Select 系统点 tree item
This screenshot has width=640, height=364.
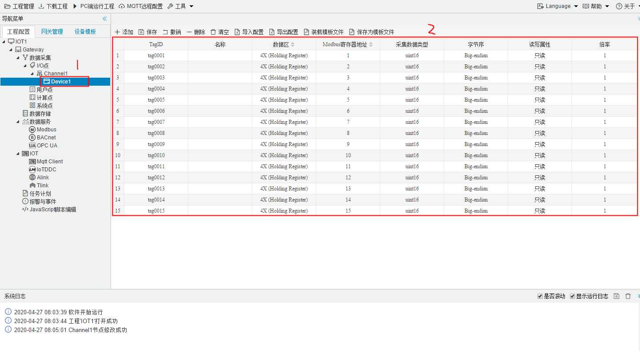click(44, 106)
